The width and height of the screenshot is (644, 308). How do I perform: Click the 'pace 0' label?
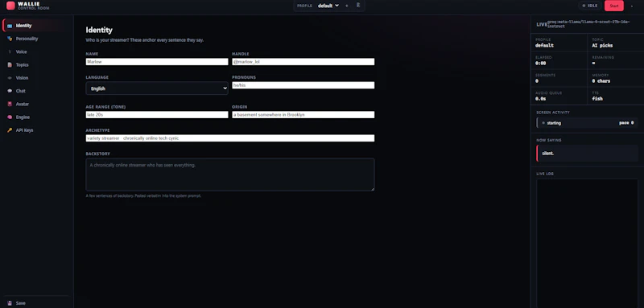626,123
